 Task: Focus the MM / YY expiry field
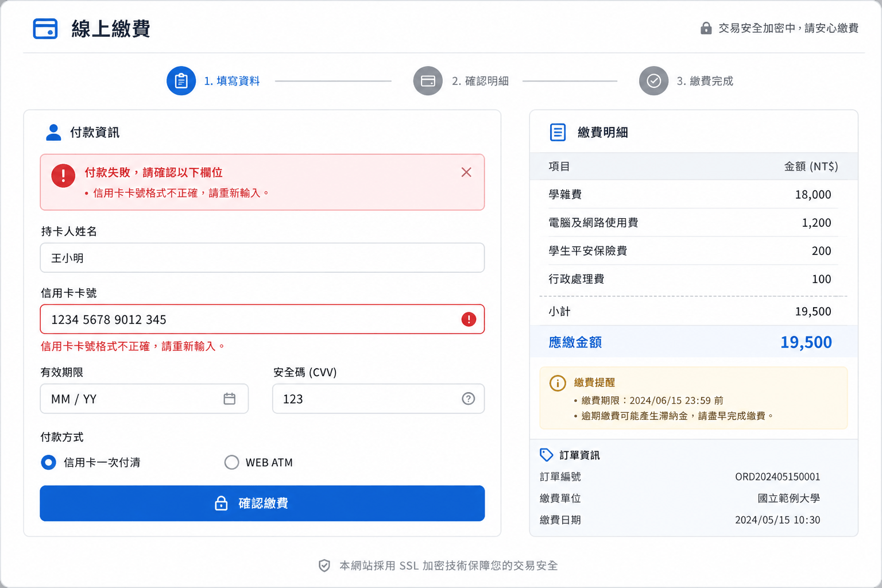[144, 399]
